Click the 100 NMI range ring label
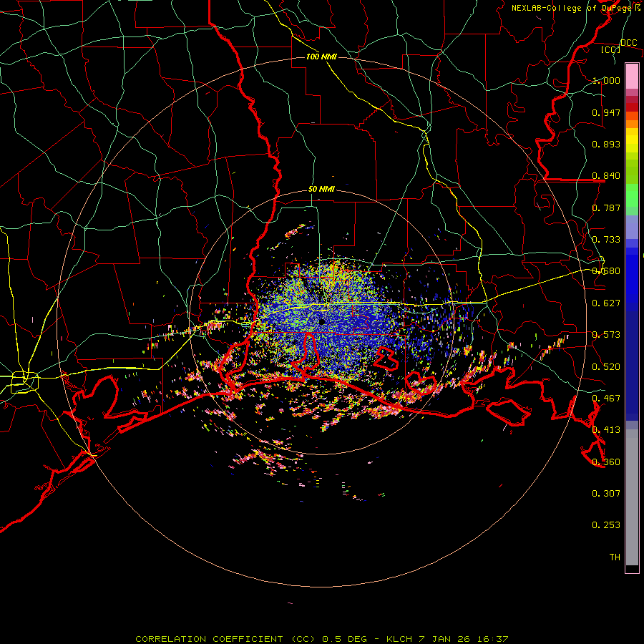 click(321, 57)
